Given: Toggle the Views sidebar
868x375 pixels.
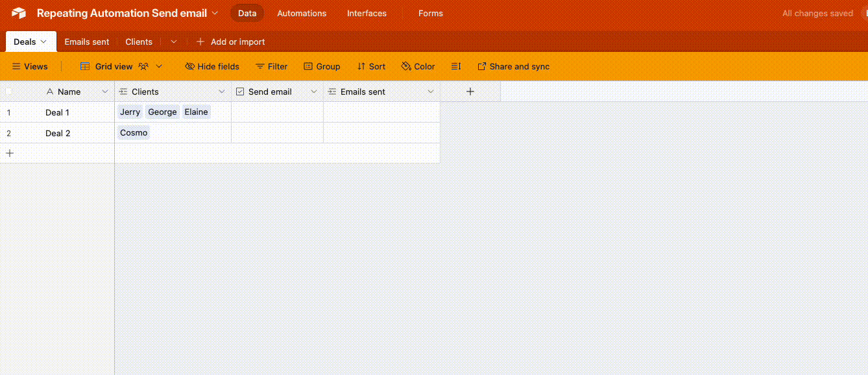Looking at the screenshot, I should click(x=30, y=66).
